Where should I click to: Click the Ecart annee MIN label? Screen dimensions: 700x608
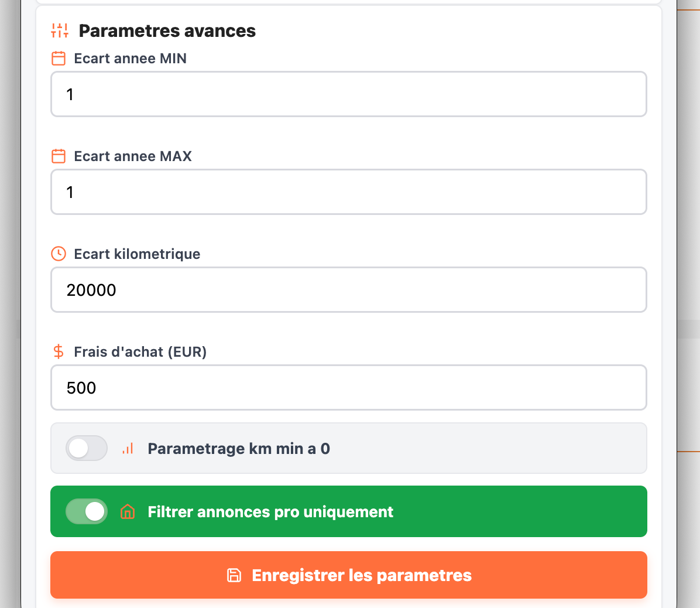coord(131,59)
